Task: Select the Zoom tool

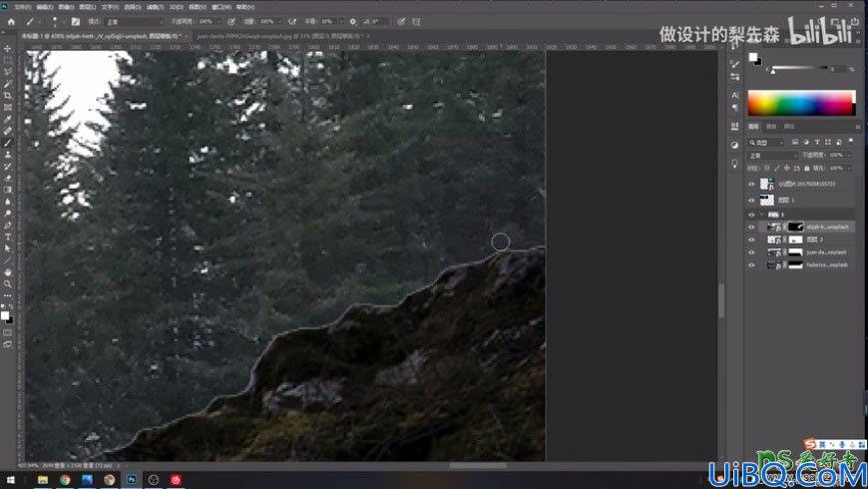Action: 8,284
